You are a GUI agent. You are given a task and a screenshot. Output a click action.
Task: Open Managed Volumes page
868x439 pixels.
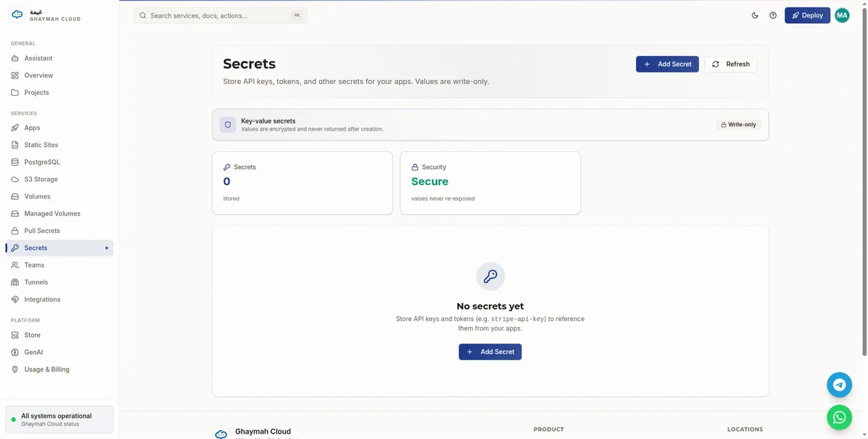(60, 213)
